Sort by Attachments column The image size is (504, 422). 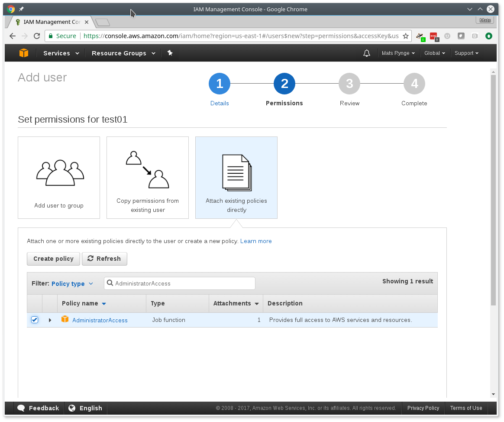[236, 303]
